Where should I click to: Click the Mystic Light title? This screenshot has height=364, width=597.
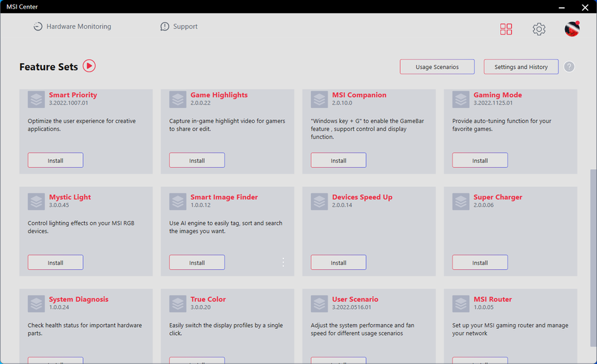70,197
